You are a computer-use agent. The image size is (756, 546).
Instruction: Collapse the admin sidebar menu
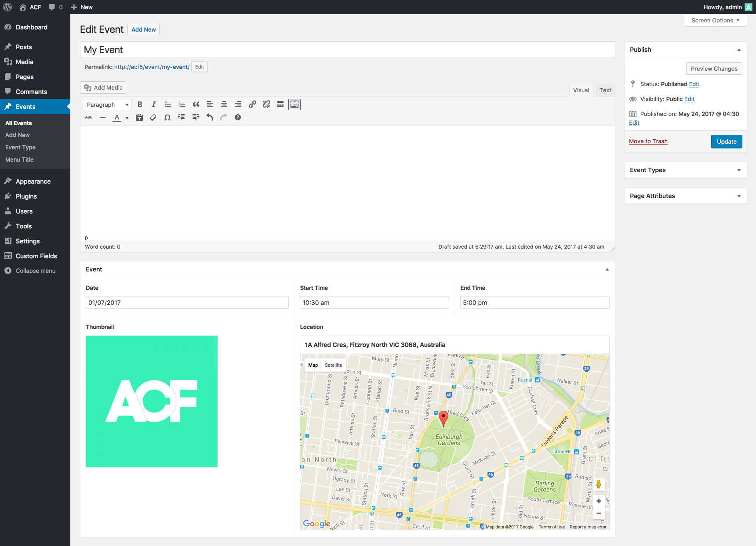coord(35,271)
